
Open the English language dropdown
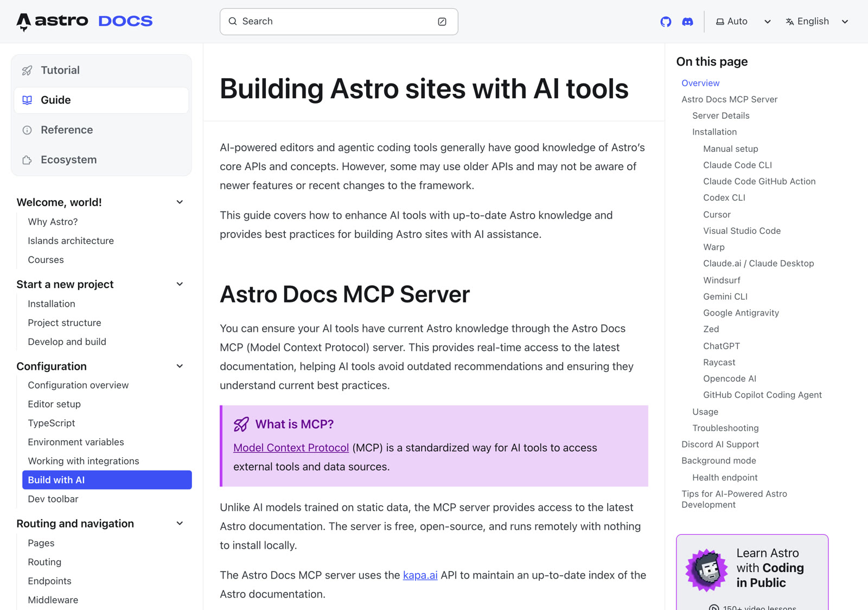[816, 22]
